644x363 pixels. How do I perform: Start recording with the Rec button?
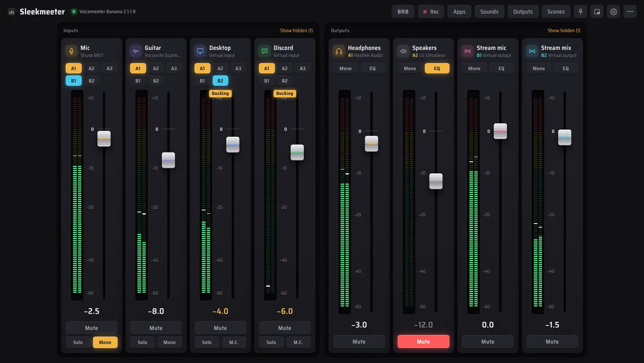(431, 12)
